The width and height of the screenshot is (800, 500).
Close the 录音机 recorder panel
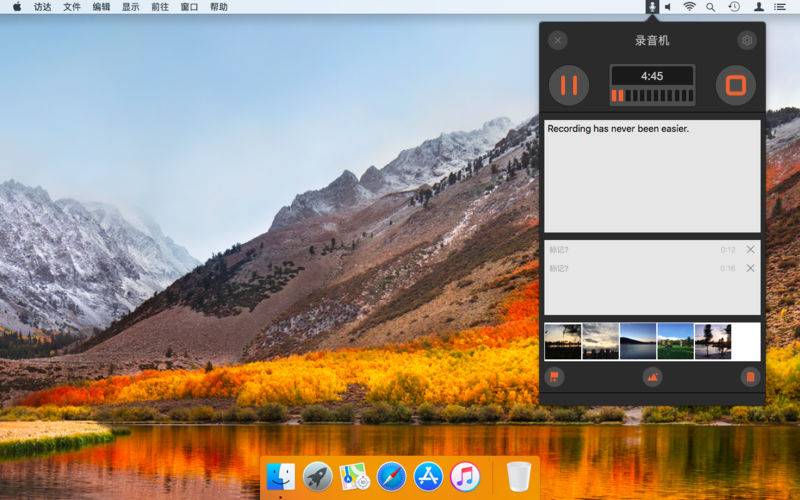pos(558,40)
